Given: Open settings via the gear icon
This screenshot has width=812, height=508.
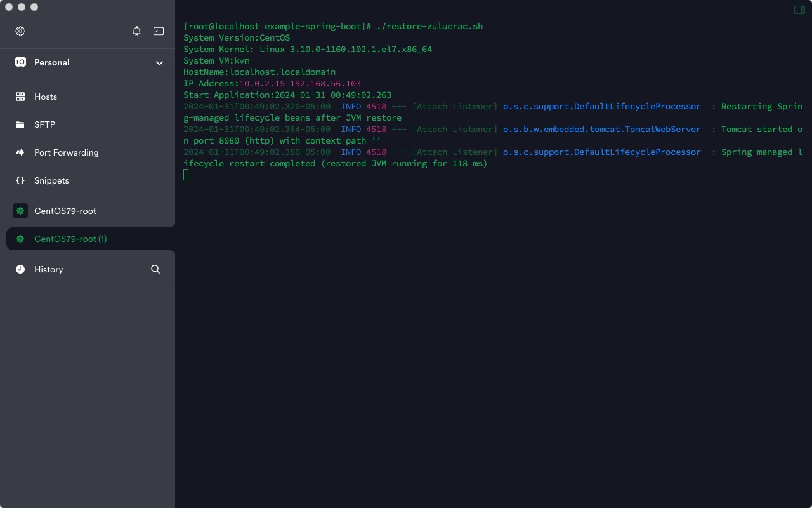Looking at the screenshot, I should pyautogui.click(x=20, y=31).
